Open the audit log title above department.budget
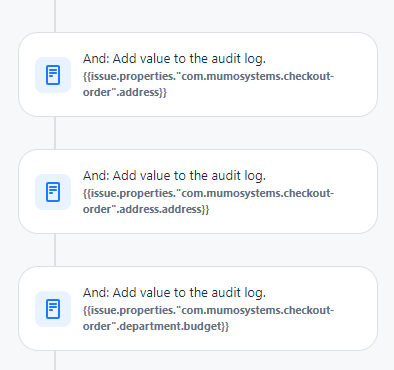 click(x=174, y=292)
